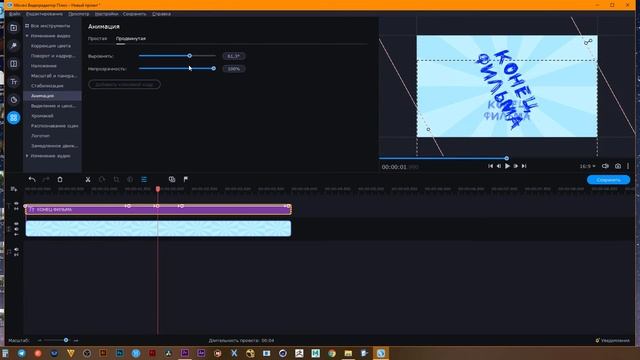Screen dimensions: 640x360
Task: Open the Справка menu
Action: coord(161,14)
